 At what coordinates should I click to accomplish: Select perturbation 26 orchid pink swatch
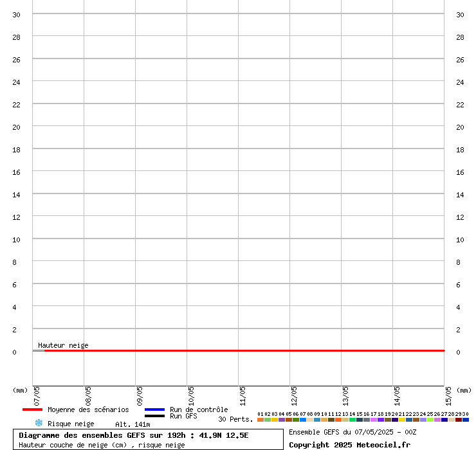437,420
